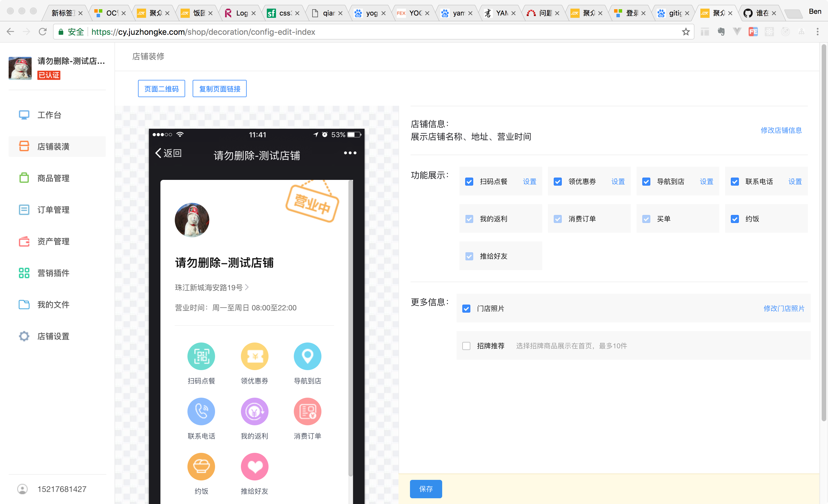828x504 pixels.
Task: Click the 导航到店 location icon in preview
Action: pos(307,356)
